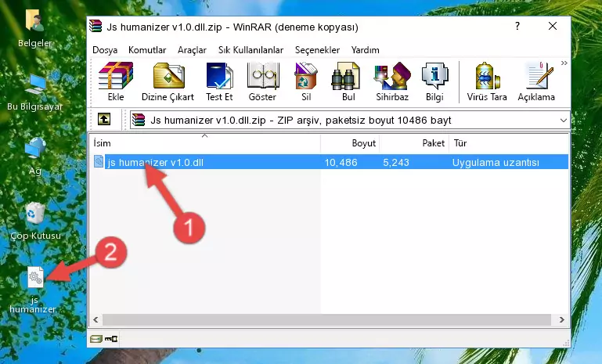Open the Sık Kullanılanlar menu

251,50
